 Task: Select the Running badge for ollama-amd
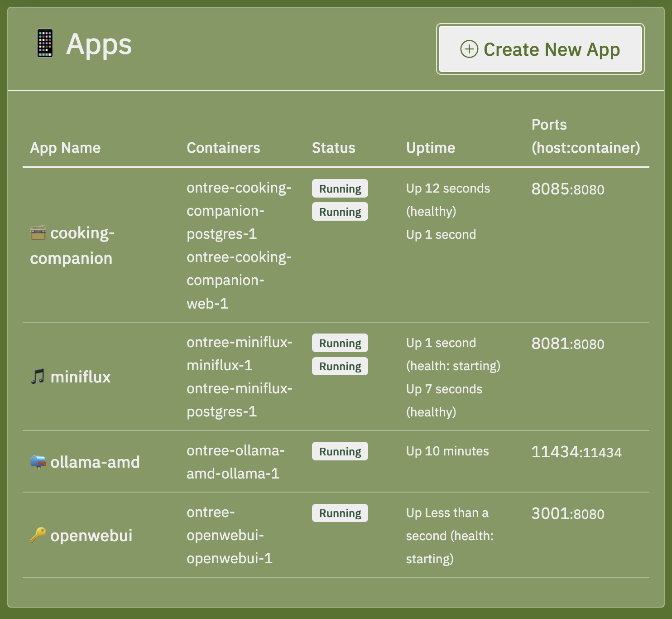click(340, 451)
